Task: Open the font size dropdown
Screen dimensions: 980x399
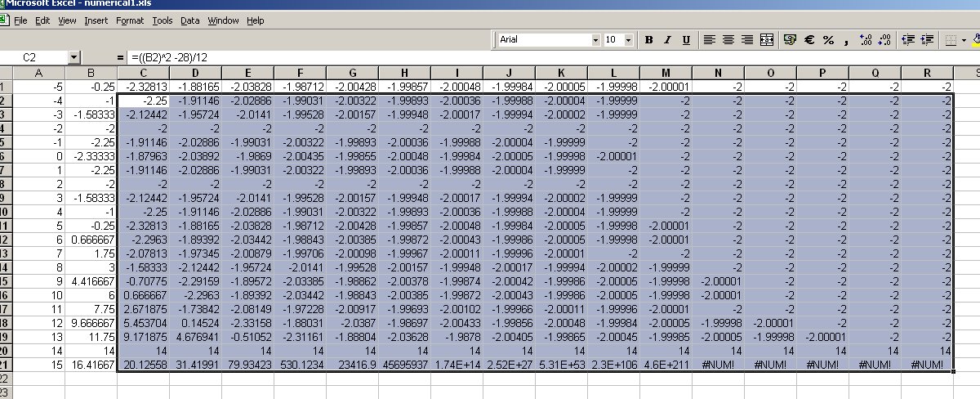Action: (630, 39)
